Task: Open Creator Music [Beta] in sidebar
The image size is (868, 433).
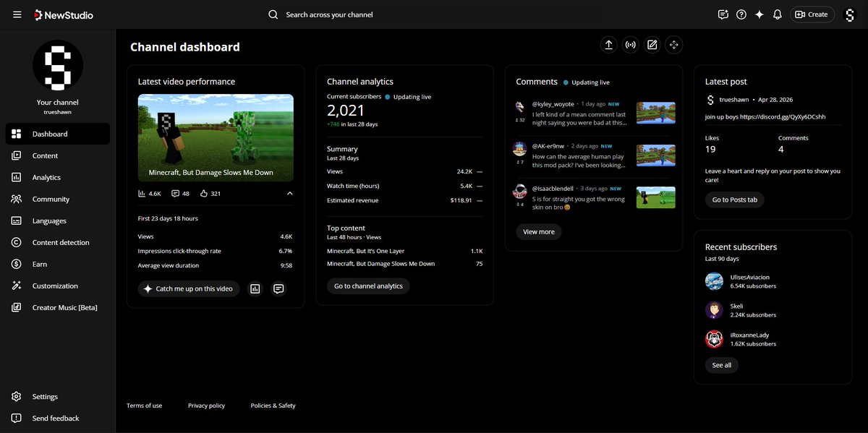Action: (x=58, y=307)
